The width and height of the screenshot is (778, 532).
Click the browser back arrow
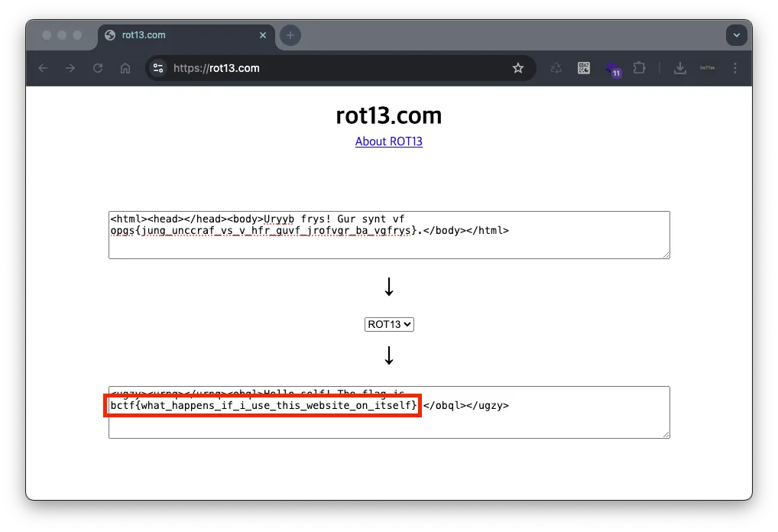tap(43, 68)
